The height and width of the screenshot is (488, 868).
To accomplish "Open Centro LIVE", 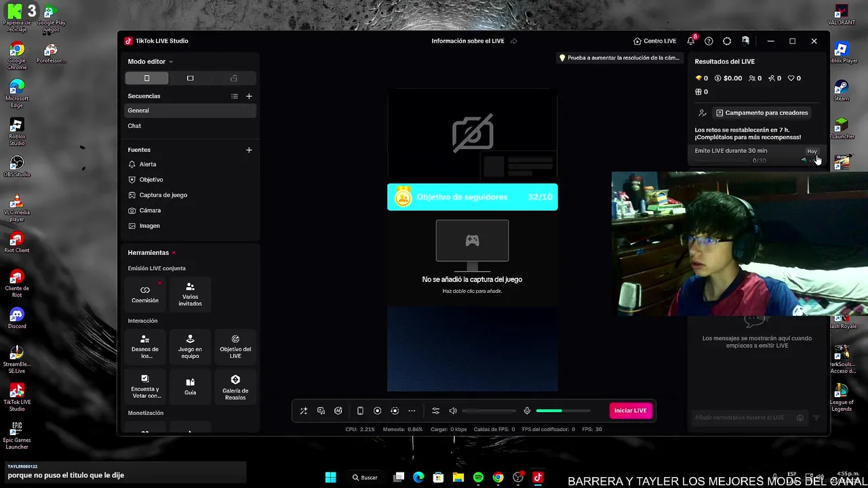I will pos(655,41).
